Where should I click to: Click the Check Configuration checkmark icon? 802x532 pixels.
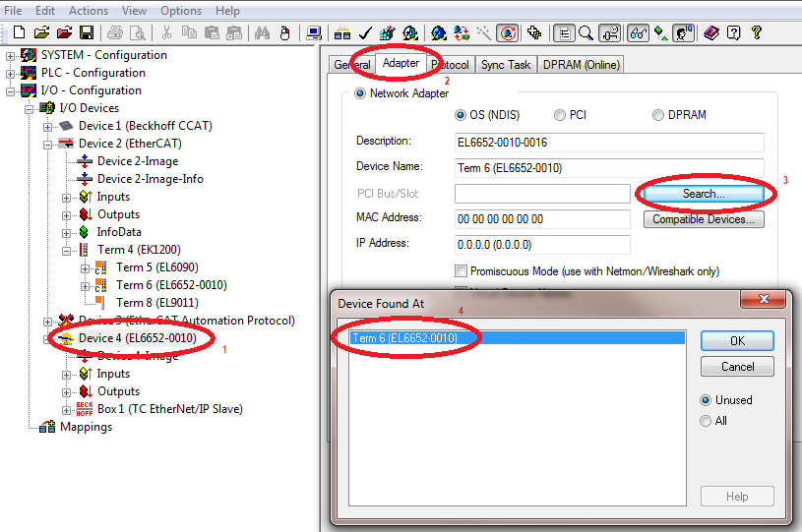(x=365, y=32)
